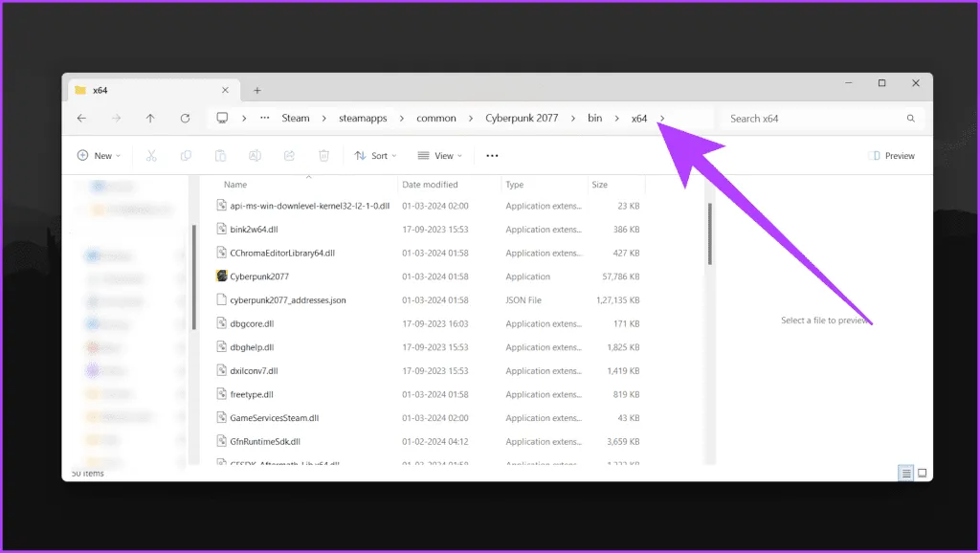This screenshot has height=553, width=980.
Task: Navigate back using the back arrow
Action: coord(81,119)
